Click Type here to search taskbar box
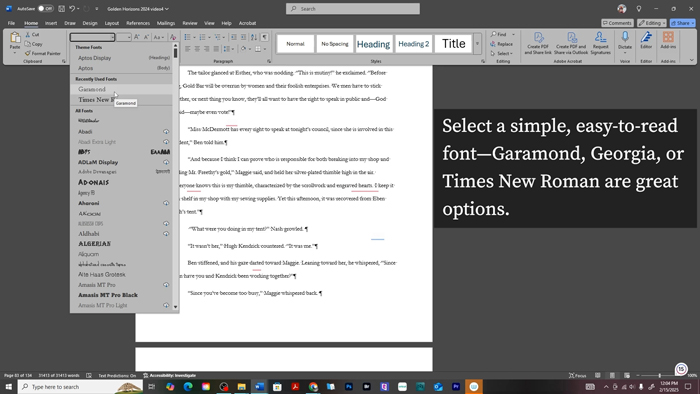 coord(80,386)
